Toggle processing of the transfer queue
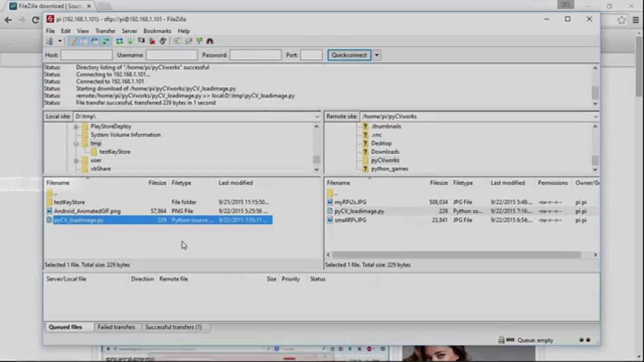This screenshot has height=362, width=644. click(130, 41)
